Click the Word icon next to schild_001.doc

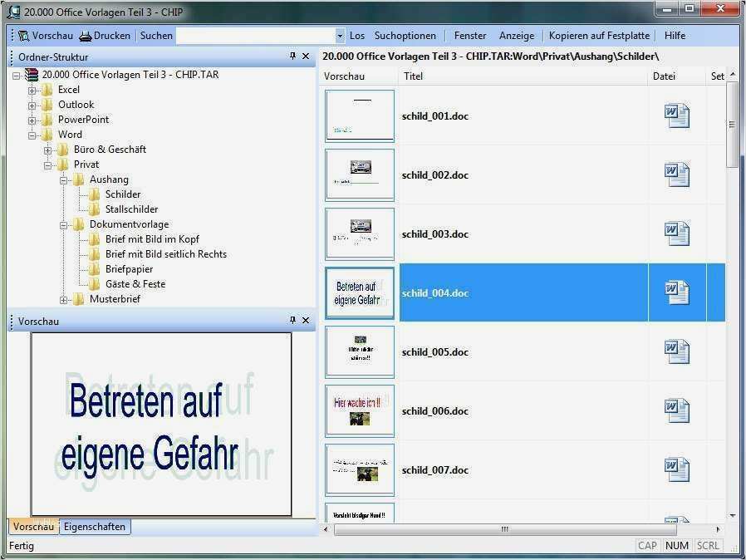click(677, 115)
